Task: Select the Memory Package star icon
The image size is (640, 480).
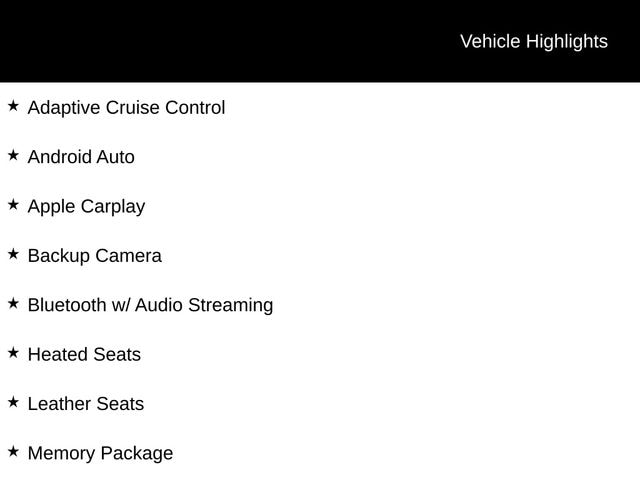Action: click(13, 451)
